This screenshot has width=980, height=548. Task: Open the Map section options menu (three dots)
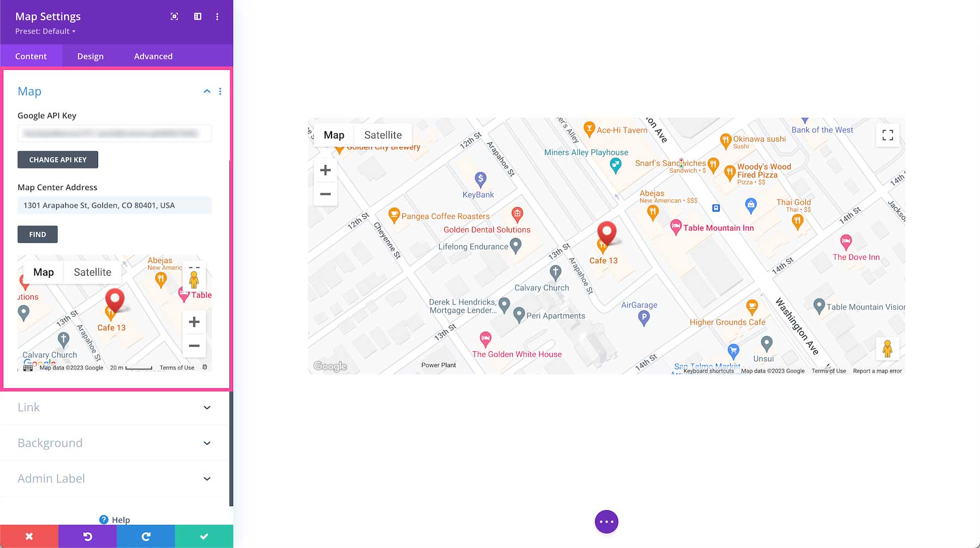[x=220, y=91]
